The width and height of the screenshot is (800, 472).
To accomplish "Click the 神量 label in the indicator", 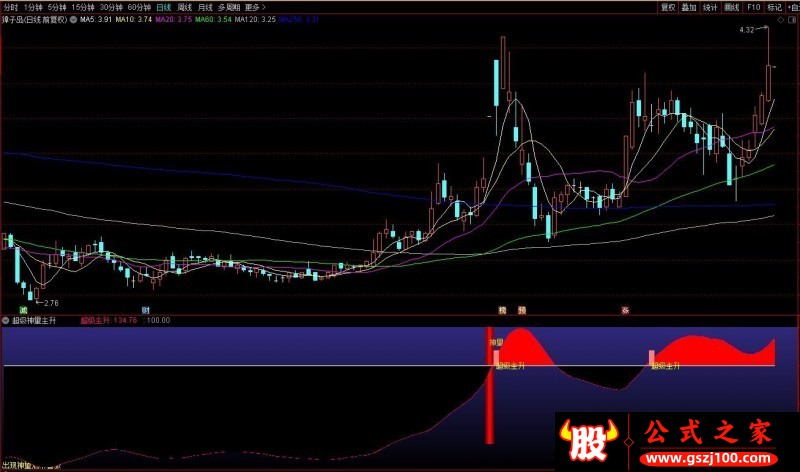I will [496, 342].
